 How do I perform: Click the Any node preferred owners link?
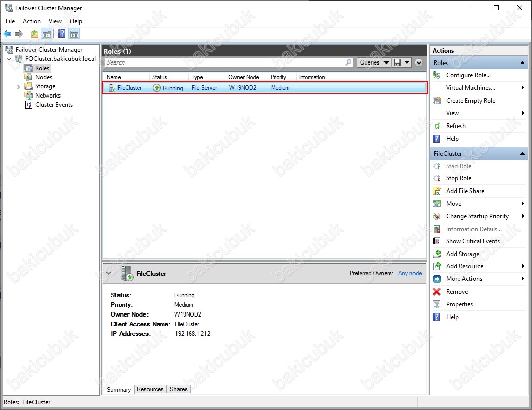coord(410,273)
